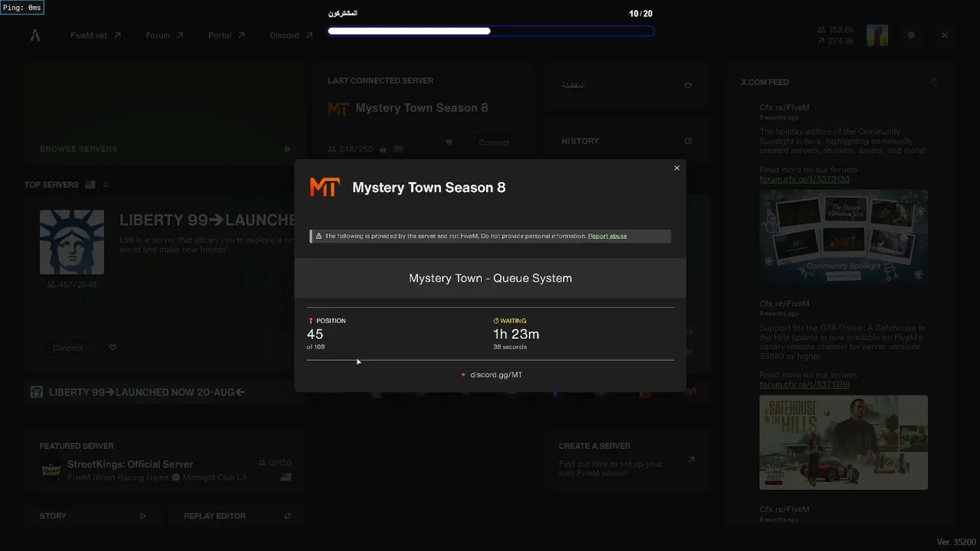Open the forum.cfx.re/t/5371288 link

805,384
